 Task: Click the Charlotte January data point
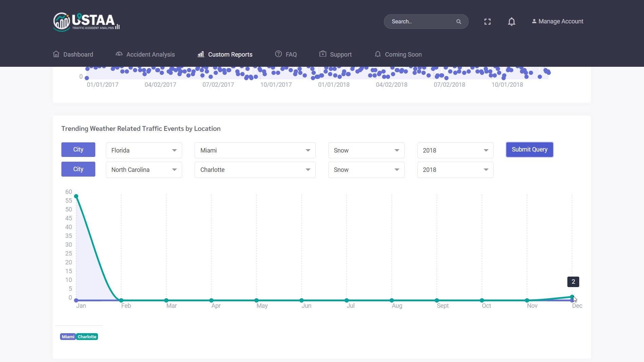point(76,196)
